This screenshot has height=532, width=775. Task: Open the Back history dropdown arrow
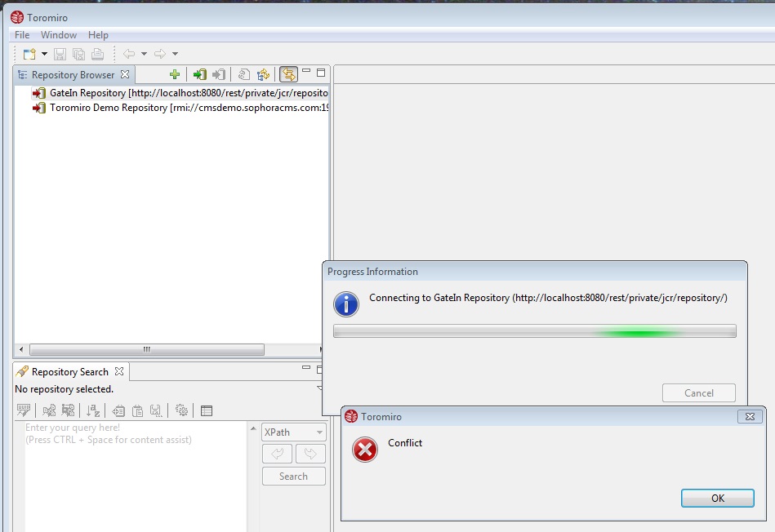[145, 54]
